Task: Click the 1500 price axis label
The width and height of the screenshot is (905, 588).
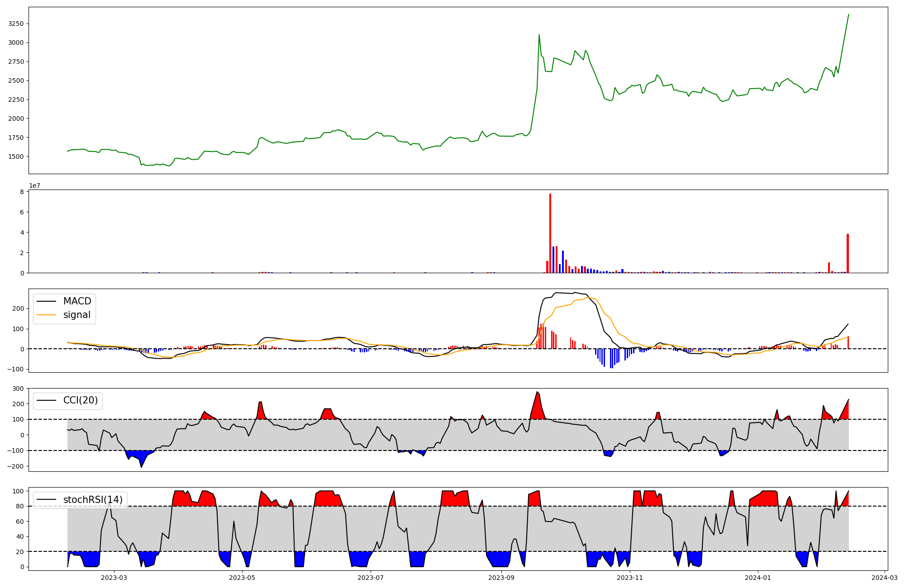Action: pyautogui.click(x=16, y=156)
